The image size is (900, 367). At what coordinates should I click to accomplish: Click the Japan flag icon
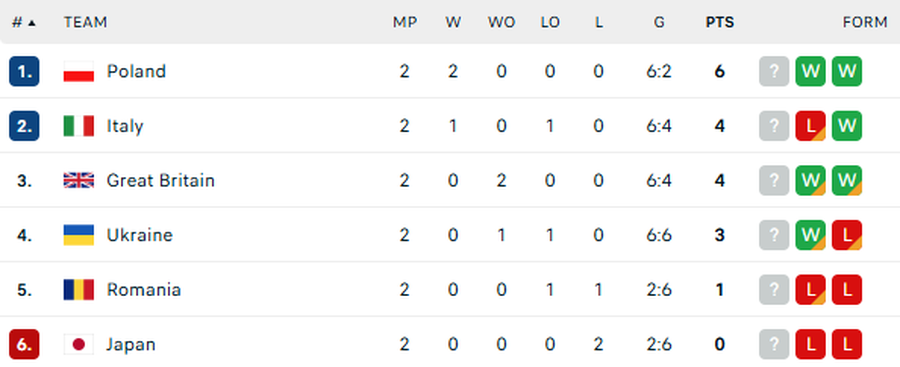point(79,344)
